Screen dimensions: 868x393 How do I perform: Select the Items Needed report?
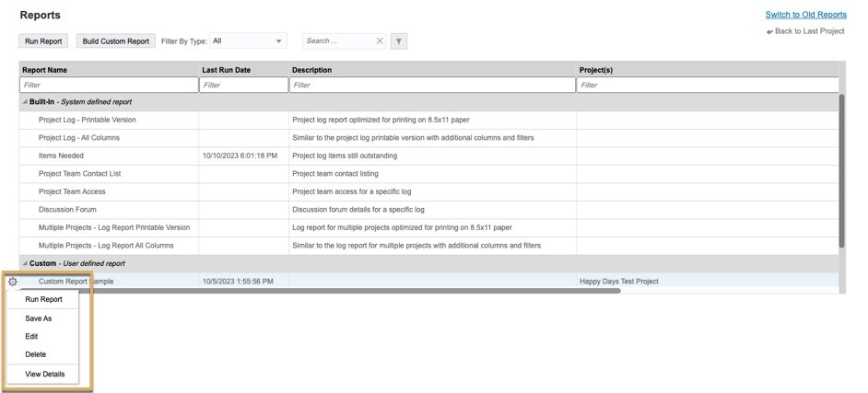[x=429, y=156]
